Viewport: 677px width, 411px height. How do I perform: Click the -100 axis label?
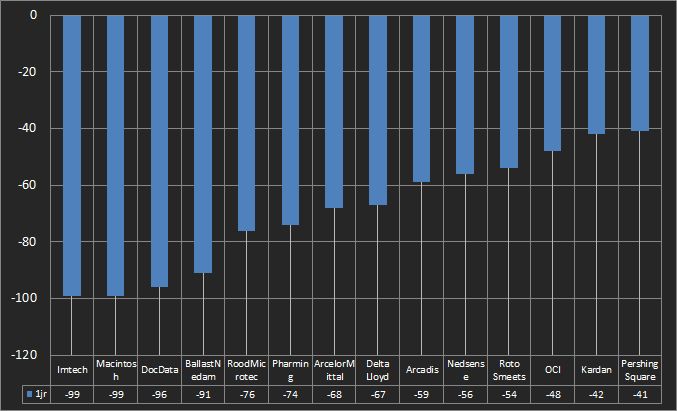[x=25, y=298]
